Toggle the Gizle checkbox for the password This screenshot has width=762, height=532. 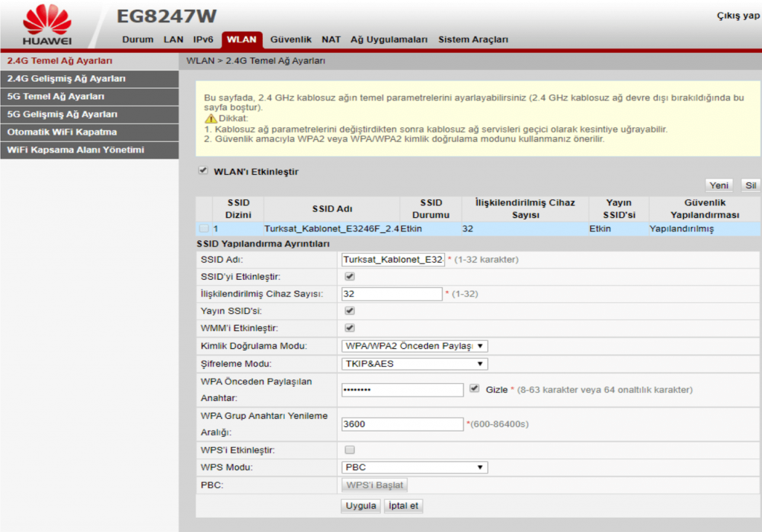474,388
